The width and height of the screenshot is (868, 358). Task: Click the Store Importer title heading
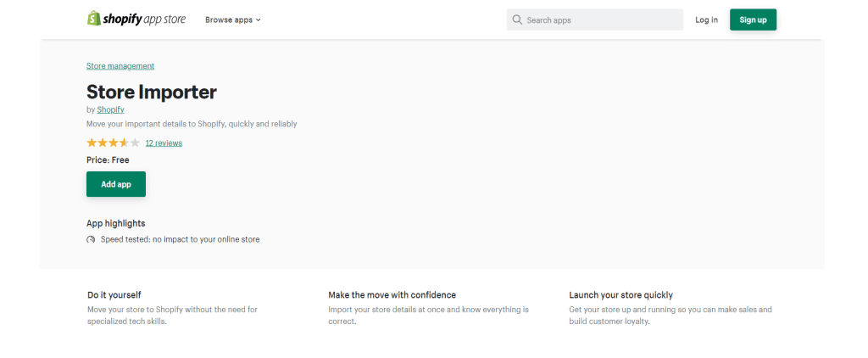click(152, 92)
